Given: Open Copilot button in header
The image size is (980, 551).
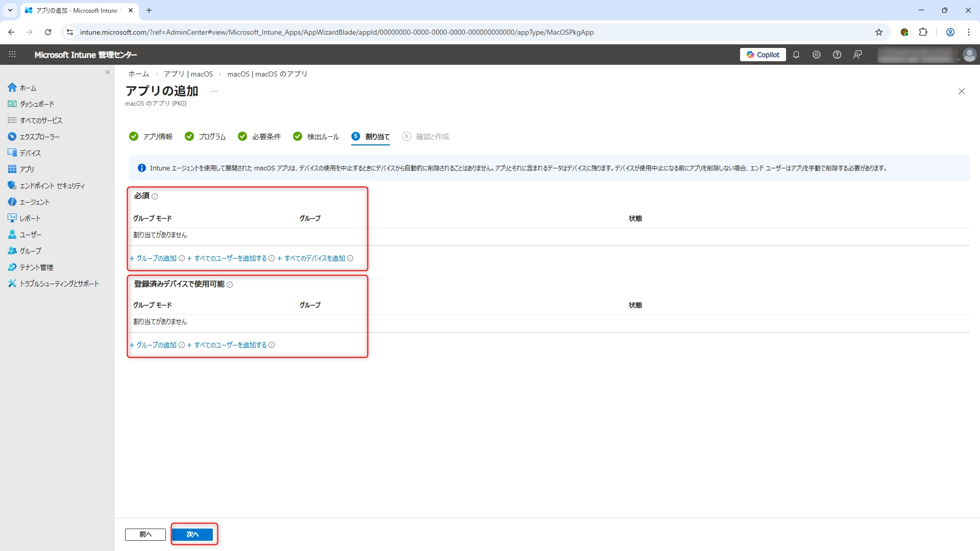Looking at the screenshot, I should [763, 55].
